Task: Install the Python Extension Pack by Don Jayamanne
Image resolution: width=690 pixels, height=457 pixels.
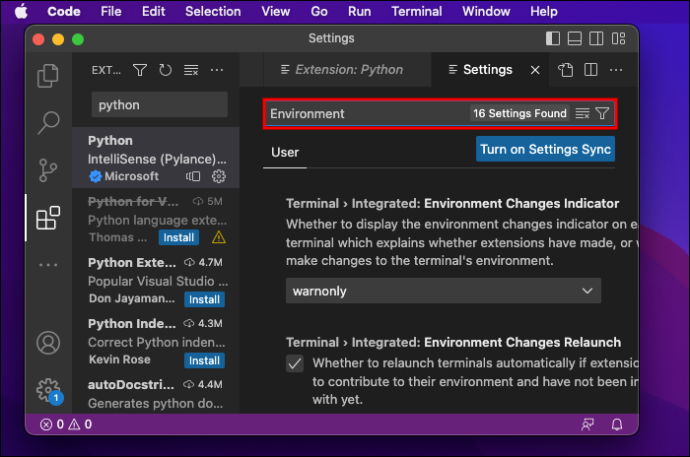Action: 204,300
